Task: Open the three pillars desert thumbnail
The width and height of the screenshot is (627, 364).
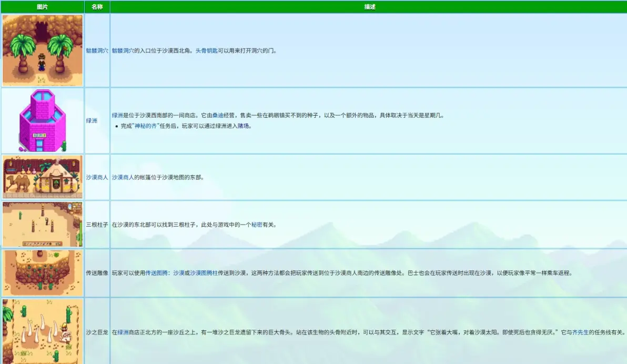Action: pyautogui.click(x=43, y=224)
